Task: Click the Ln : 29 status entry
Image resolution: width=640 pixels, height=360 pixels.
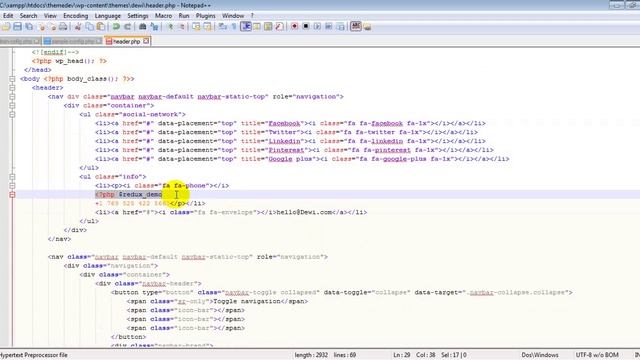Action: [x=402, y=355]
